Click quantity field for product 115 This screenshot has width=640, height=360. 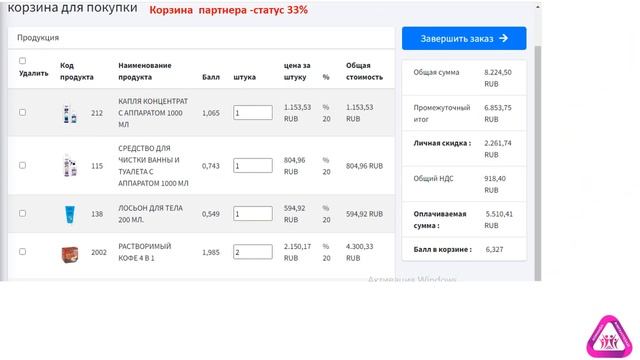[253, 165]
